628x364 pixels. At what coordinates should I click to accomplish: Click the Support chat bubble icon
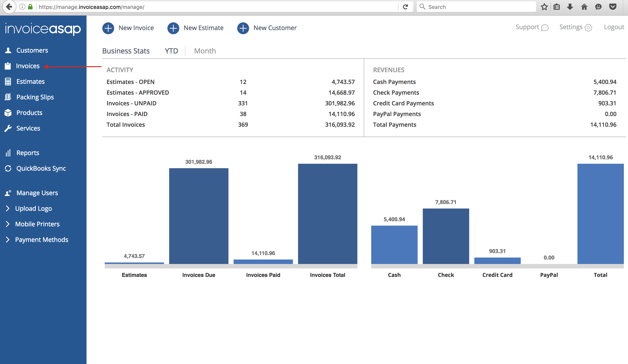pyautogui.click(x=545, y=28)
